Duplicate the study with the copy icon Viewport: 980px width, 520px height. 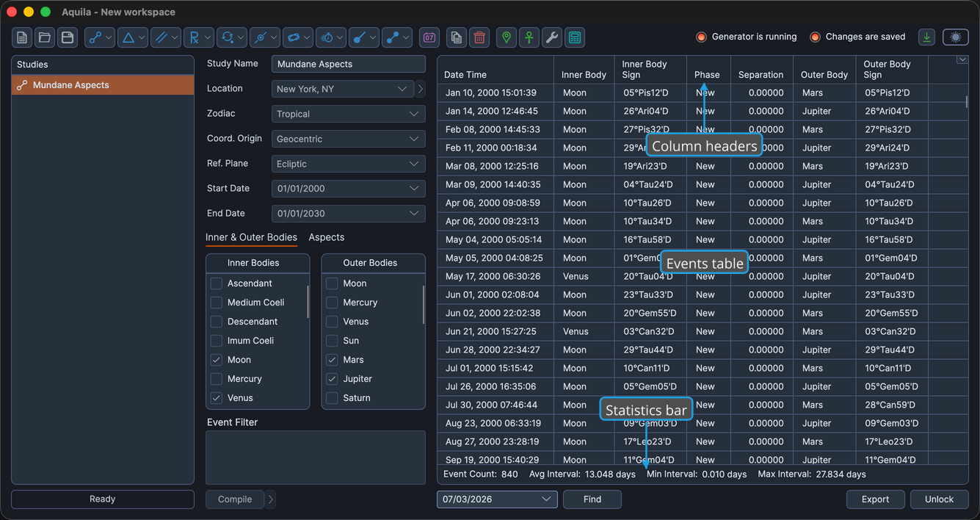457,37
